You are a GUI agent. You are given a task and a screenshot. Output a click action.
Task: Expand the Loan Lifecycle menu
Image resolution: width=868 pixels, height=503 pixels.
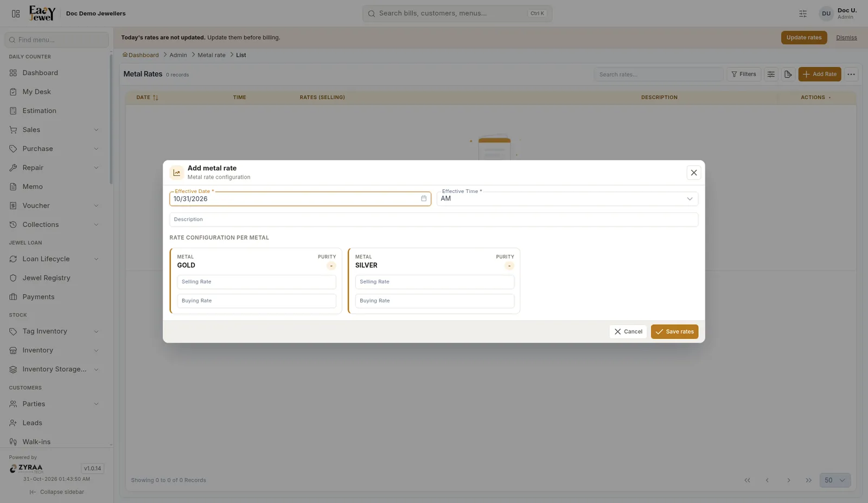click(x=55, y=259)
